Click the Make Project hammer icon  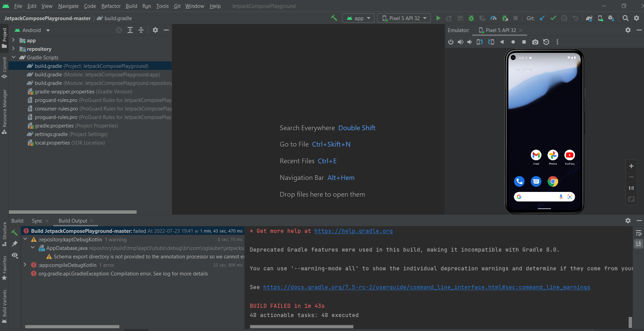(334, 18)
